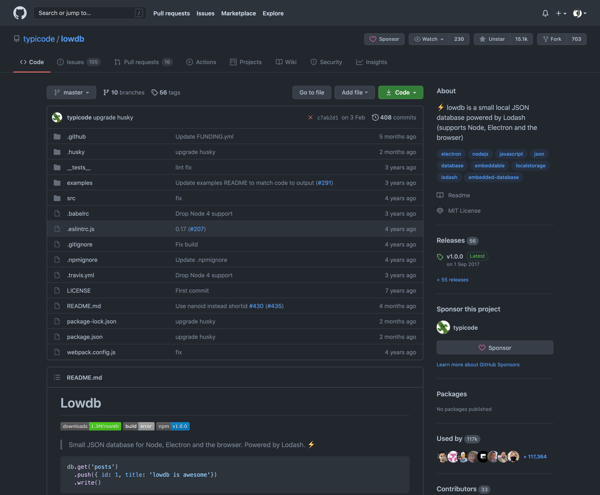Open the README.md table of contents icon
This screenshot has width=600, height=495.
click(x=57, y=378)
